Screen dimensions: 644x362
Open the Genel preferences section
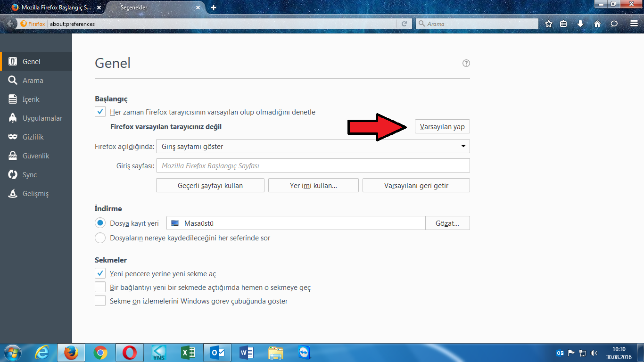coord(36,61)
